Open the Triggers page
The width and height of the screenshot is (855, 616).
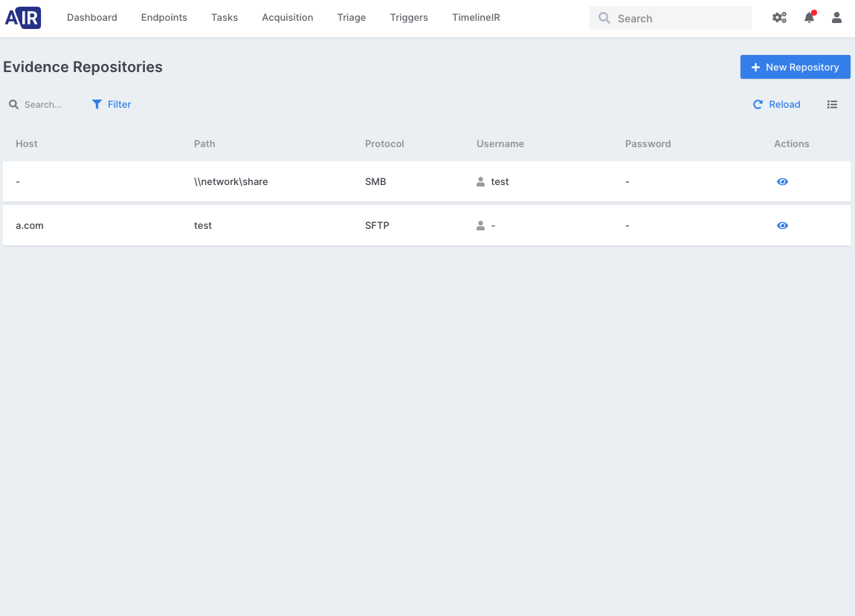point(409,18)
